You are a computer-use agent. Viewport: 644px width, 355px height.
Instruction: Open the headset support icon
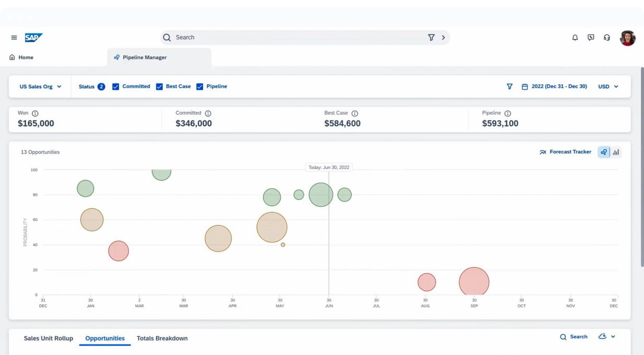[x=607, y=38]
